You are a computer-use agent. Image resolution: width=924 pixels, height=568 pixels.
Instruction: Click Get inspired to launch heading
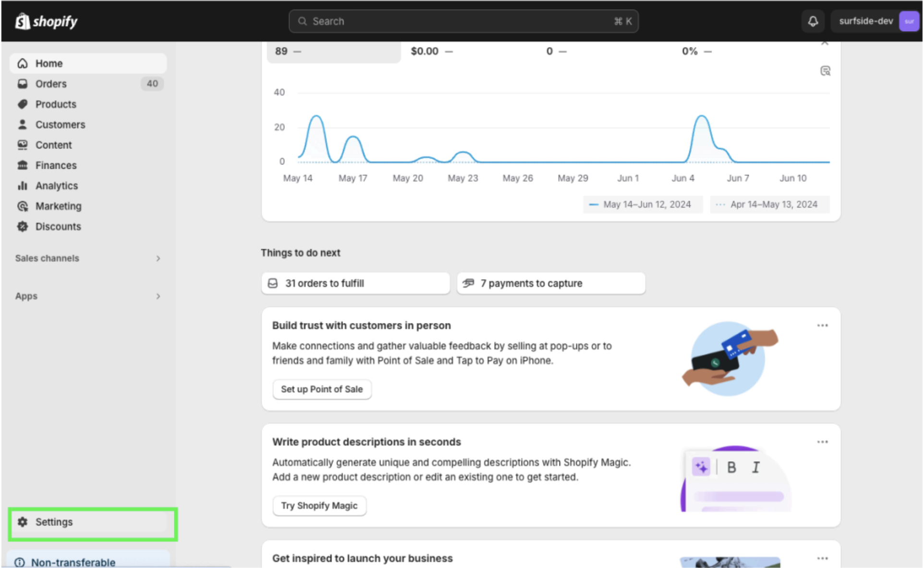tap(362, 558)
